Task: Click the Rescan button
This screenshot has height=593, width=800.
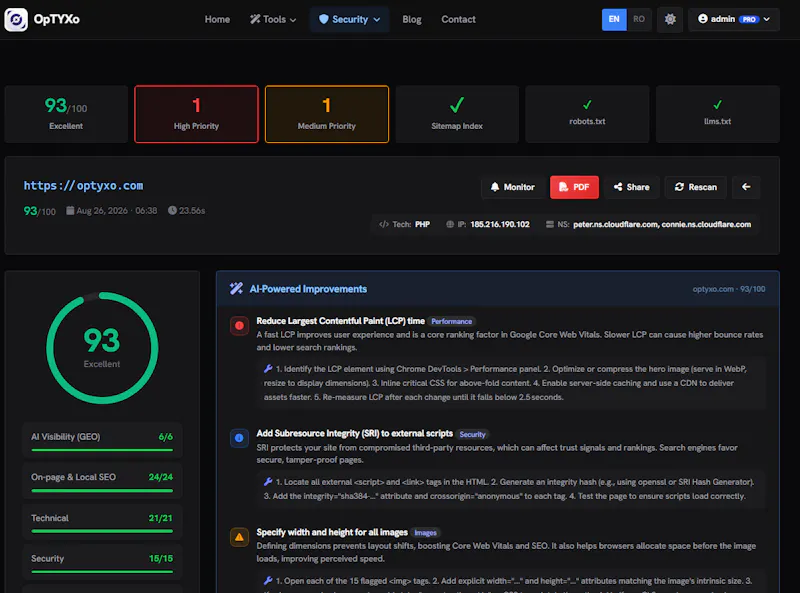Action: pos(696,187)
